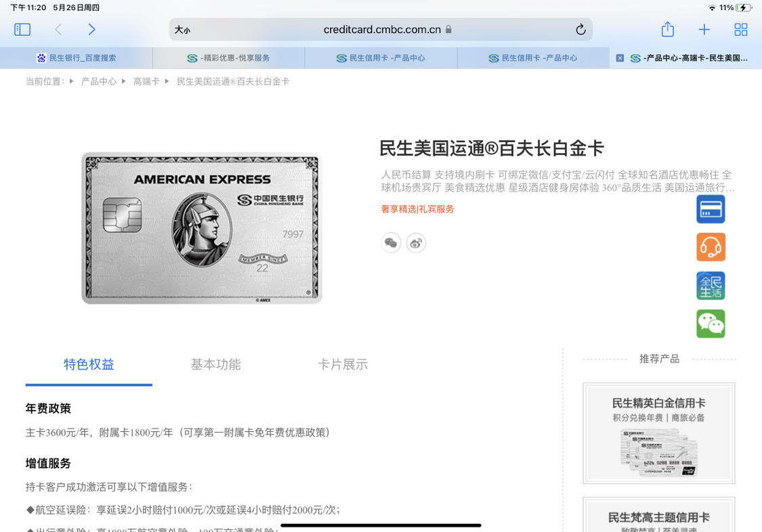Open the blue credit card apply icon
The height and width of the screenshot is (532, 762).
(x=711, y=209)
